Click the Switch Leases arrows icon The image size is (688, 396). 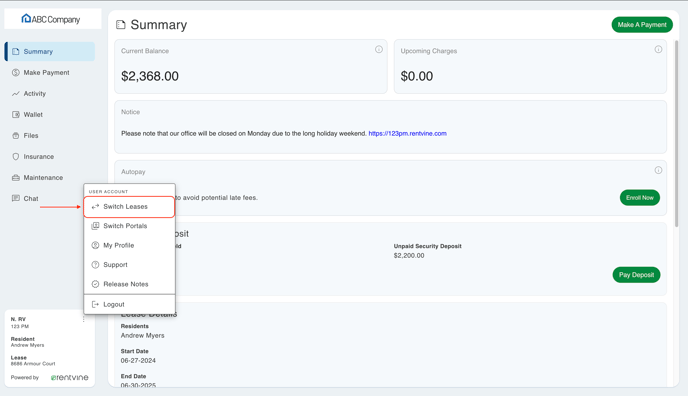point(95,207)
